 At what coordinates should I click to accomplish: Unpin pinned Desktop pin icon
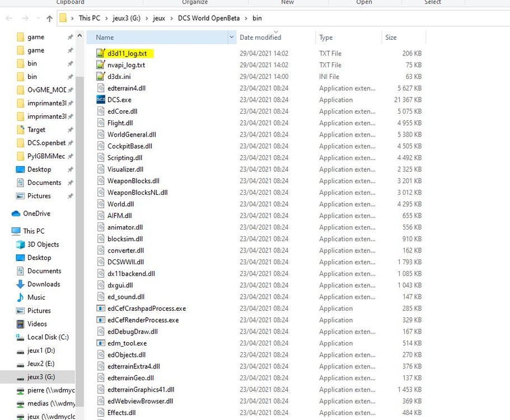point(70,170)
